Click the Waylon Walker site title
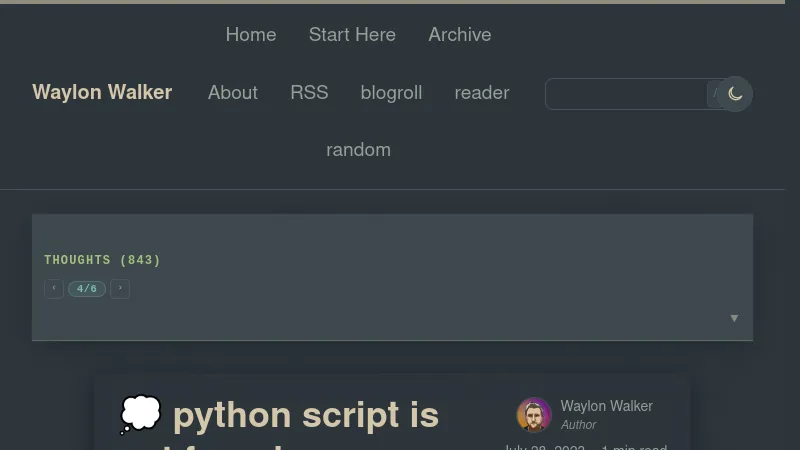Screen dimensions: 800x450 click(x=102, y=92)
